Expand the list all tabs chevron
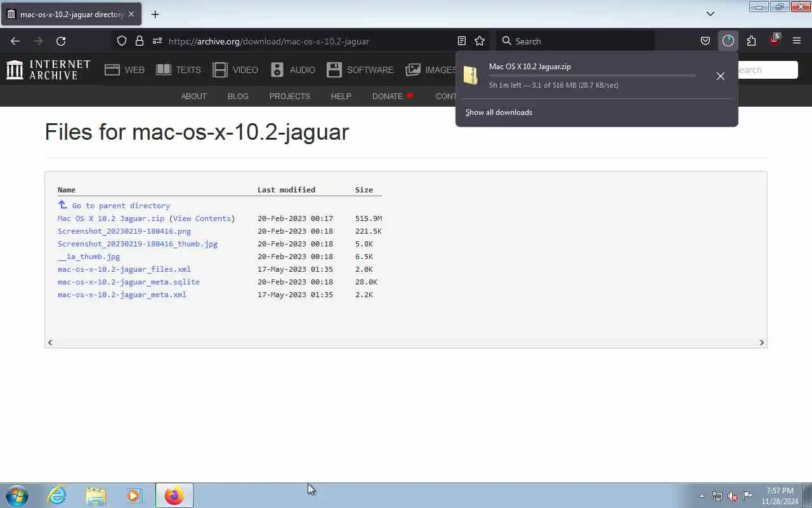812x508 pixels. [x=710, y=14]
